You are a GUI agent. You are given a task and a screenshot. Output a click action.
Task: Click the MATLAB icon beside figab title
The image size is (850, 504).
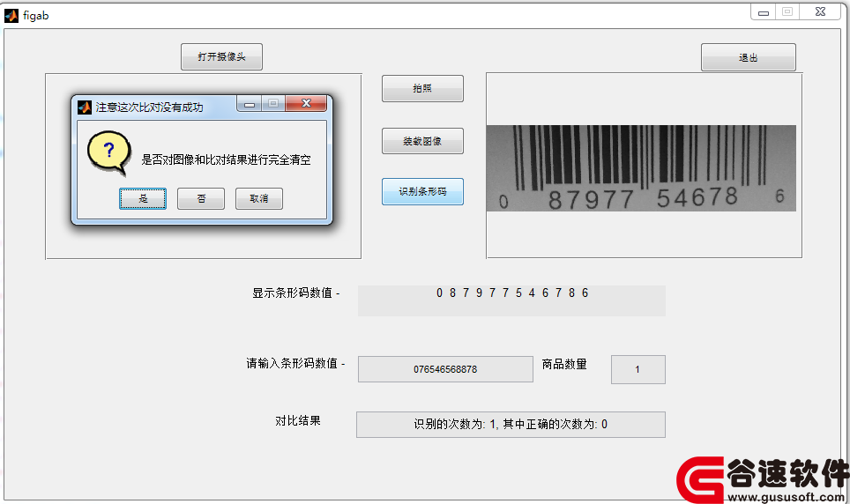[11, 16]
